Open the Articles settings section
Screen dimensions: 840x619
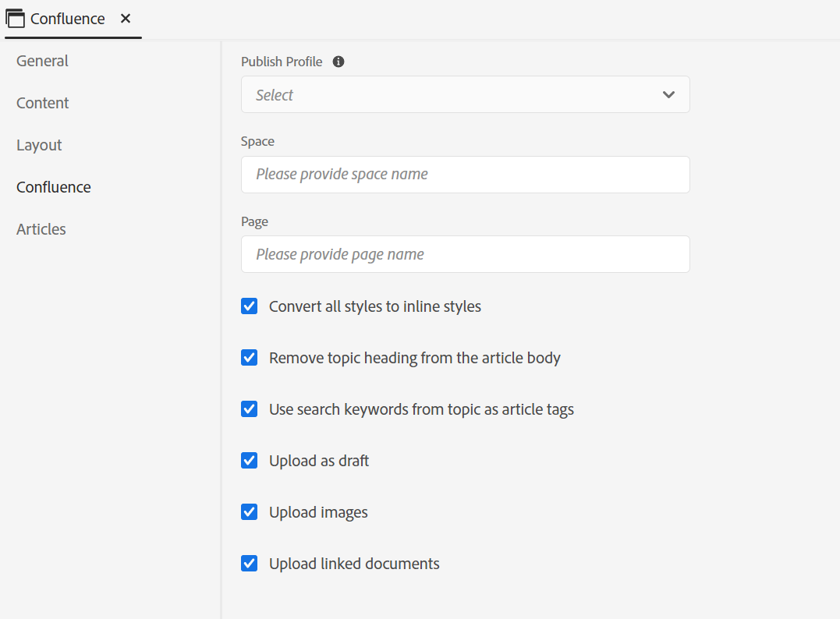pyautogui.click(x=41, y=228)
